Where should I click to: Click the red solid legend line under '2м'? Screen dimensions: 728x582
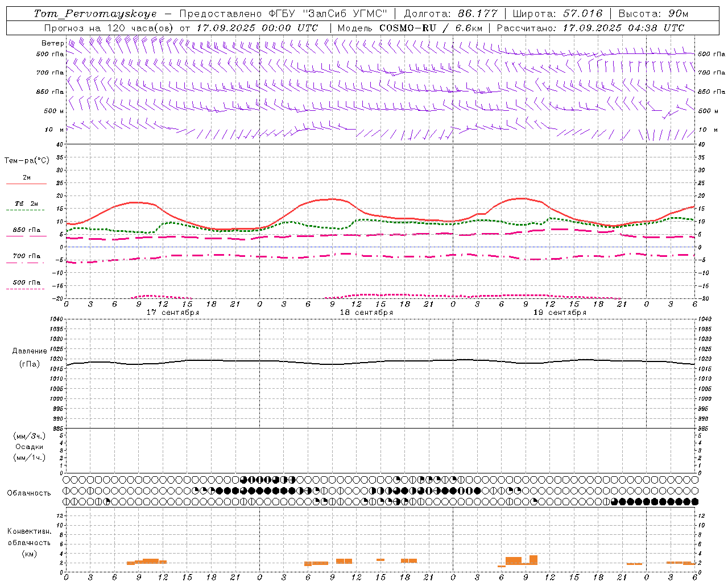(x=26, y=184)
